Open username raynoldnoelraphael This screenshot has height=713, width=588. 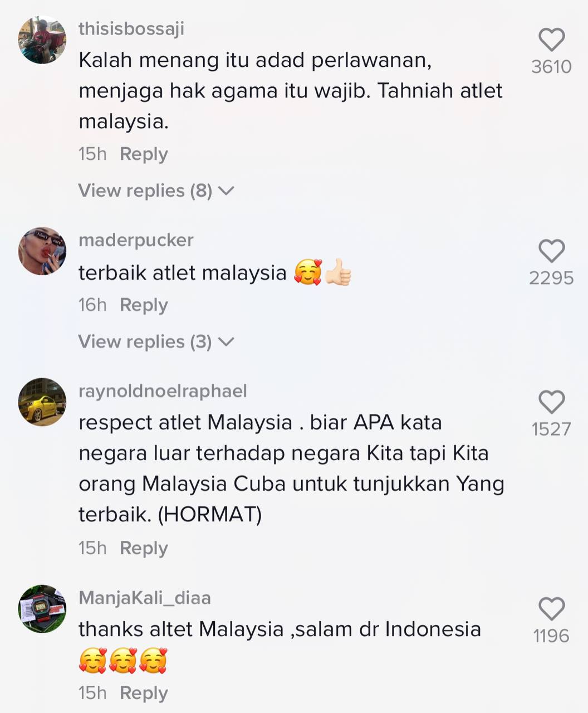(x=163, y=391)
